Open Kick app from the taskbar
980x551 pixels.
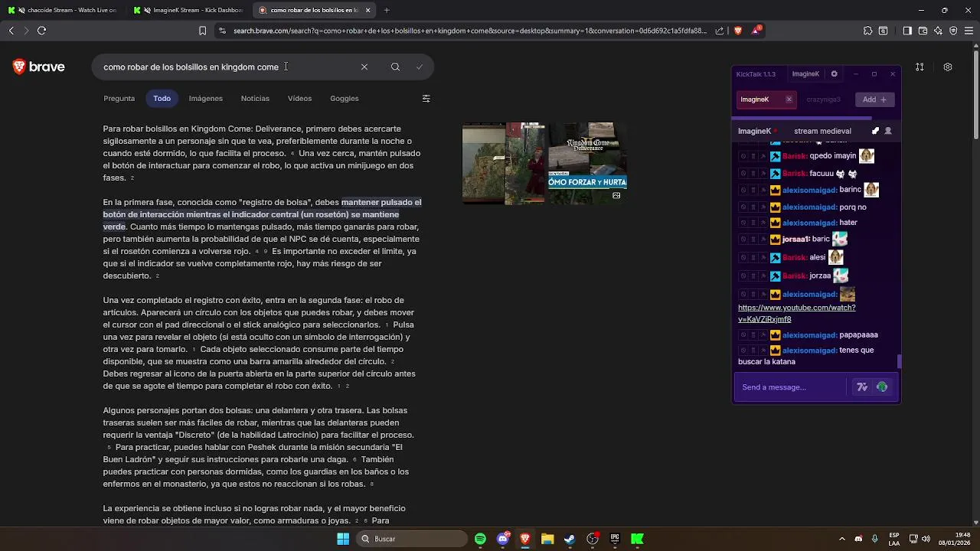(x=637, y=539)
